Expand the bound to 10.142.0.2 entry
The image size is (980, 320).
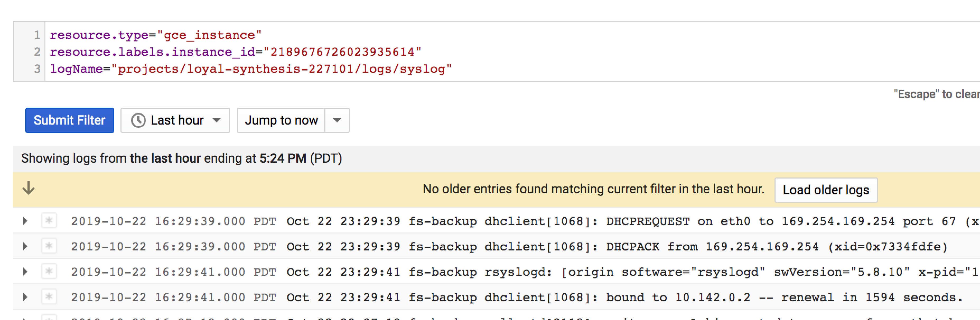coord(25,297)
